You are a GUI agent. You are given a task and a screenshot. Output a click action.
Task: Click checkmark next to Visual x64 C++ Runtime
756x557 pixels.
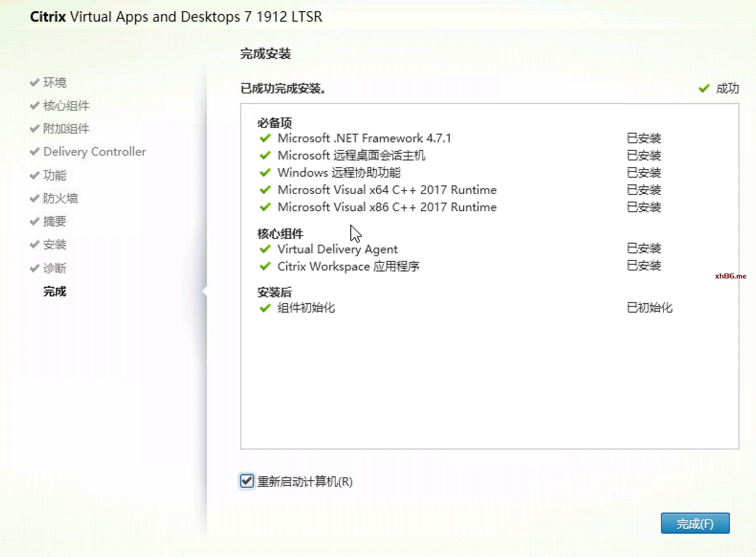coord(265,189)
